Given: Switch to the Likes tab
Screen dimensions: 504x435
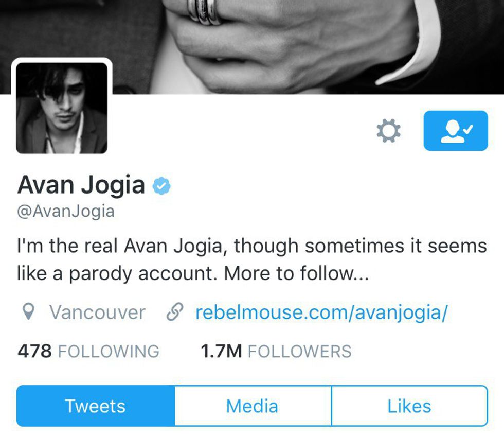Looking at the screenshot, I should 409,406.
